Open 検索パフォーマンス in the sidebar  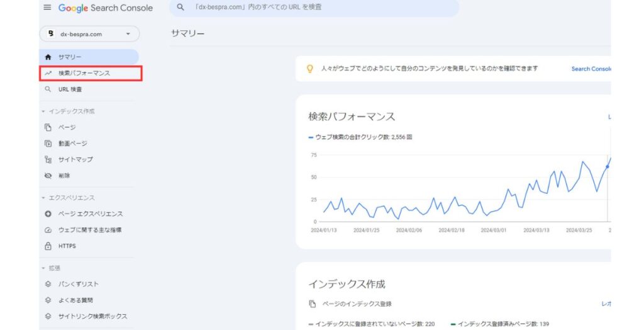91,73
